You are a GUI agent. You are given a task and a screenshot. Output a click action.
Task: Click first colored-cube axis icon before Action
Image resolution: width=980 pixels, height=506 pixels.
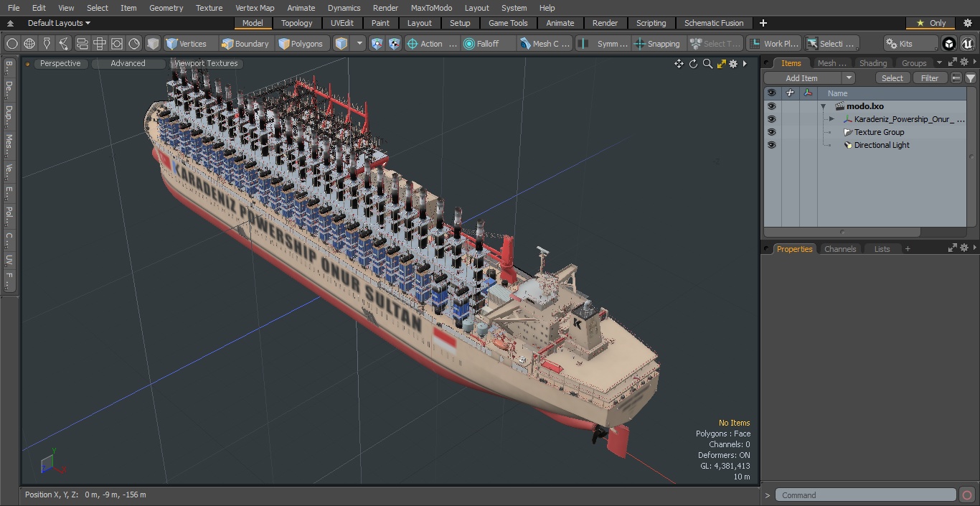pos(377,44)
